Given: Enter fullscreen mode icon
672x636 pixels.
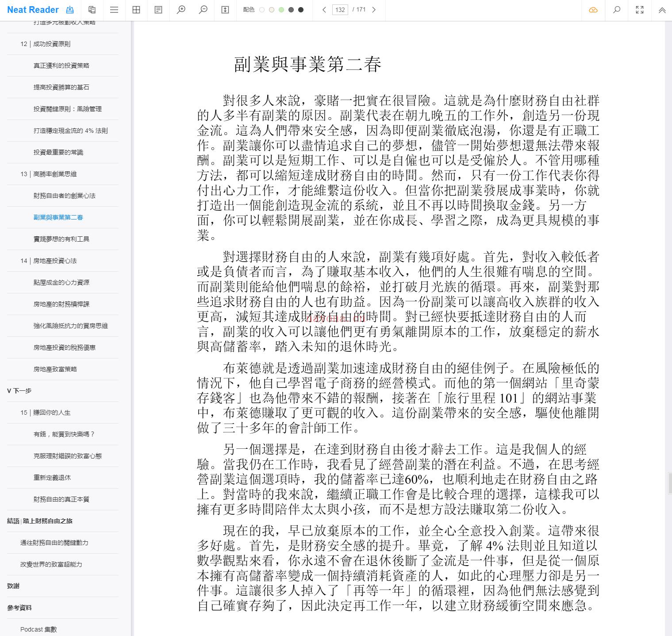Looking at the screenshot, I should pos(640,10).
